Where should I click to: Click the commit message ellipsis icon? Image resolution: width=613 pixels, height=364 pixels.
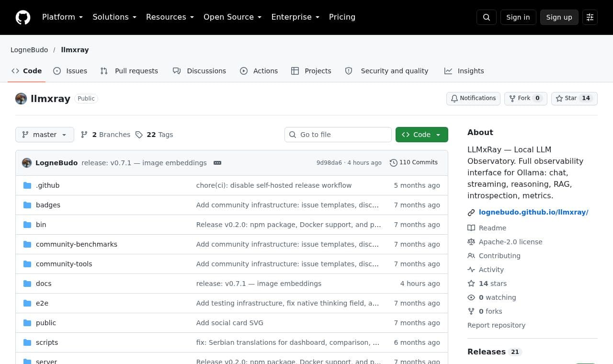click(x=217, y=163)
